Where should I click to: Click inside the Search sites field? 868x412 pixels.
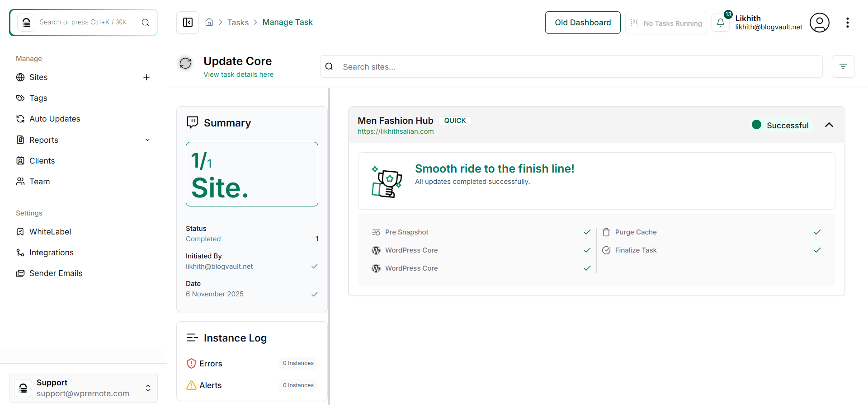[x=452, y=66]
